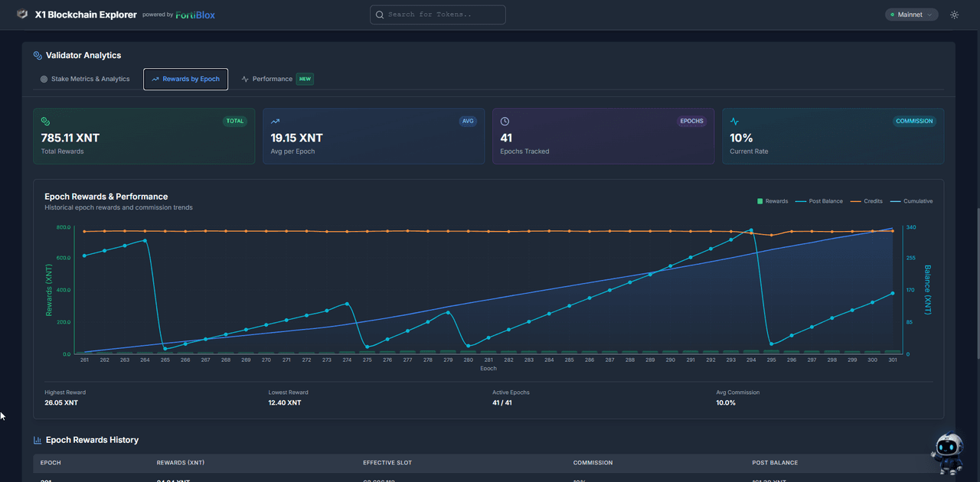980x482 pixels.
Task: Click the Epoch Rewards History bar-chart icon
Action: tap(38, 440)
